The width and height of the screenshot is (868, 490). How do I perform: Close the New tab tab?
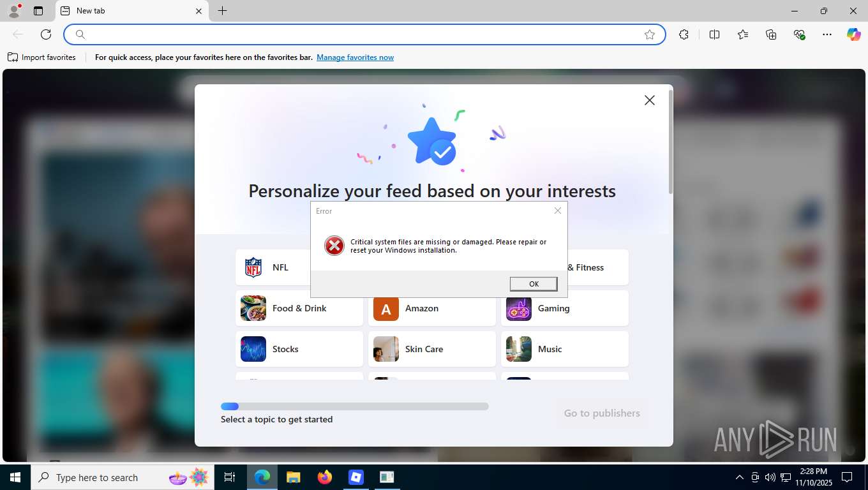(x=198, y=11)
